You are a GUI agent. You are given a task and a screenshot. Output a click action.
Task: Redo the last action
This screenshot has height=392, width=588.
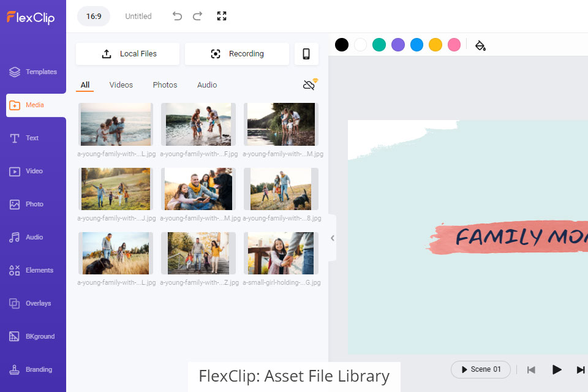(198, 16)
